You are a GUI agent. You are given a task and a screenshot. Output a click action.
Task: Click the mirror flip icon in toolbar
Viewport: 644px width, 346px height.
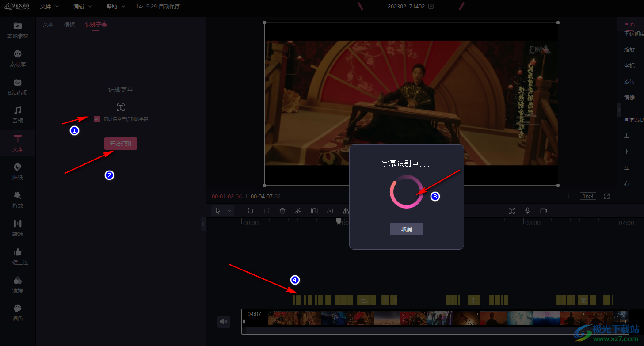[346, 211]
